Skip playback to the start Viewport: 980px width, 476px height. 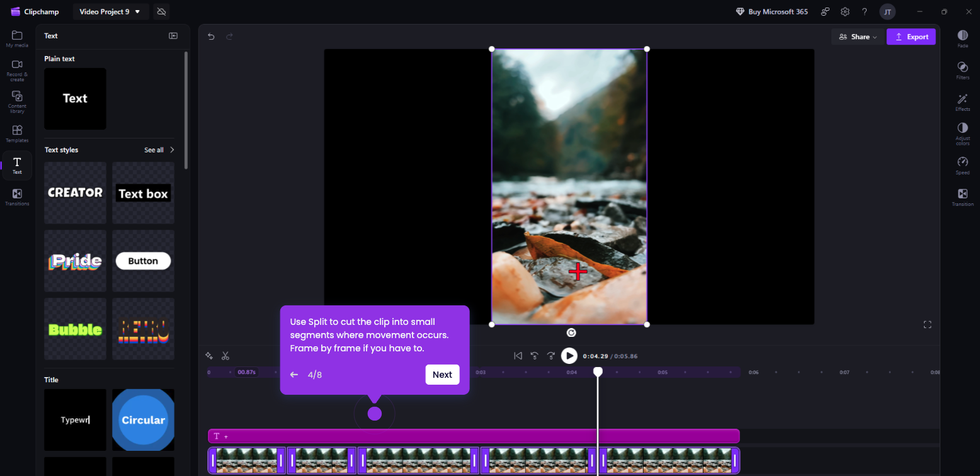click(x=518, y=356)
